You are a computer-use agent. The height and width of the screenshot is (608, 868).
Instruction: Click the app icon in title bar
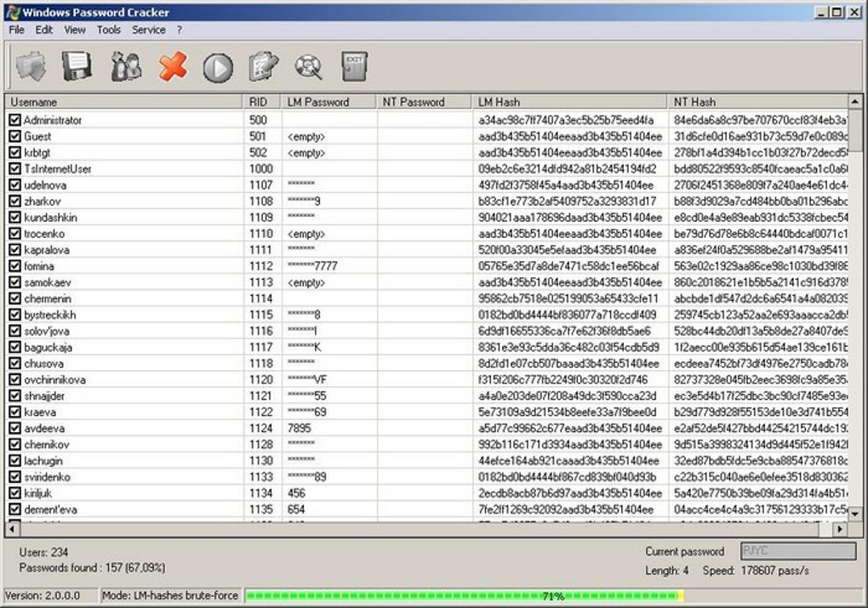[x=12, y=12]
